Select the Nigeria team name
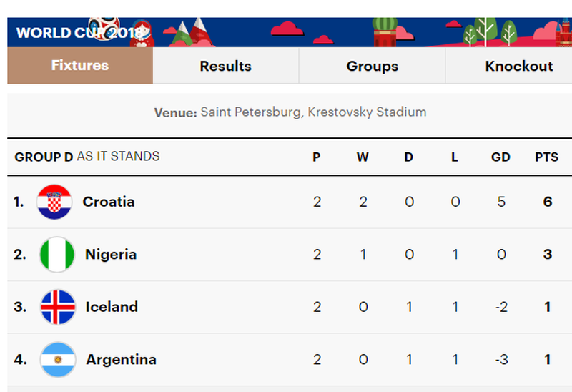 click(x=111, y=255)
